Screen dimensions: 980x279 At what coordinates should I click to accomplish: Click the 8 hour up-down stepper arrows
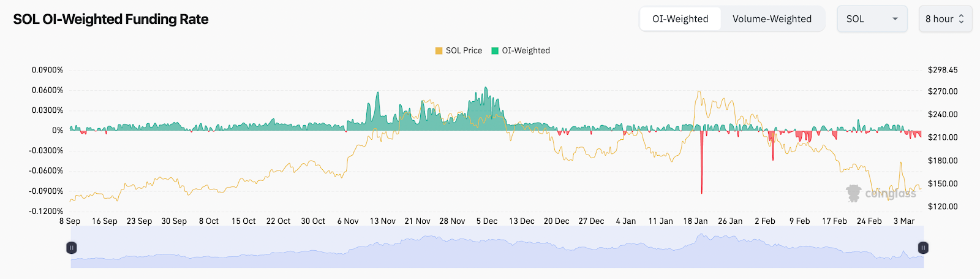961,19
